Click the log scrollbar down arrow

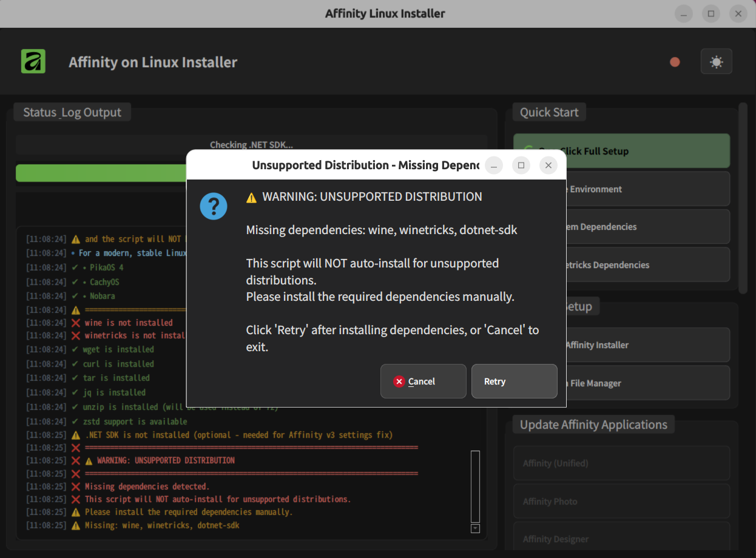click(475, 528)
